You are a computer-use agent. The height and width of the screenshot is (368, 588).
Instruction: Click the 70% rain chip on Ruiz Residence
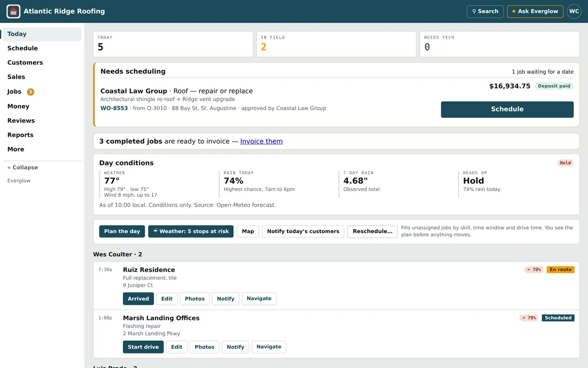click(x=533, y=270)
